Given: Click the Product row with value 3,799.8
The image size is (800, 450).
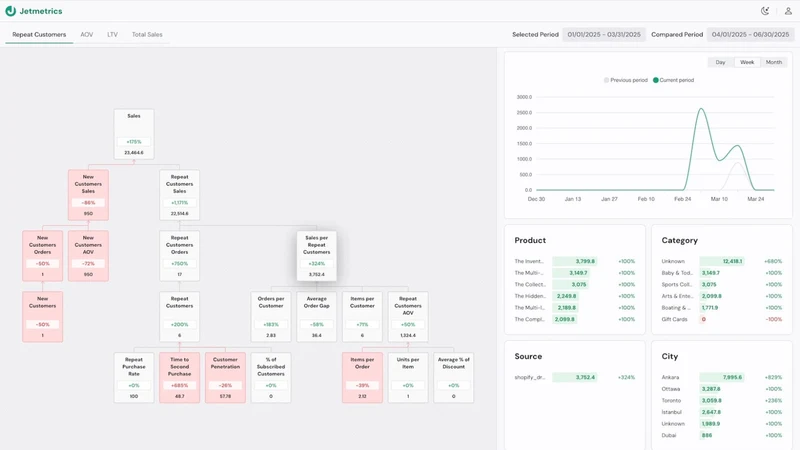Looking at the screenshot, I should pos(574,261).
